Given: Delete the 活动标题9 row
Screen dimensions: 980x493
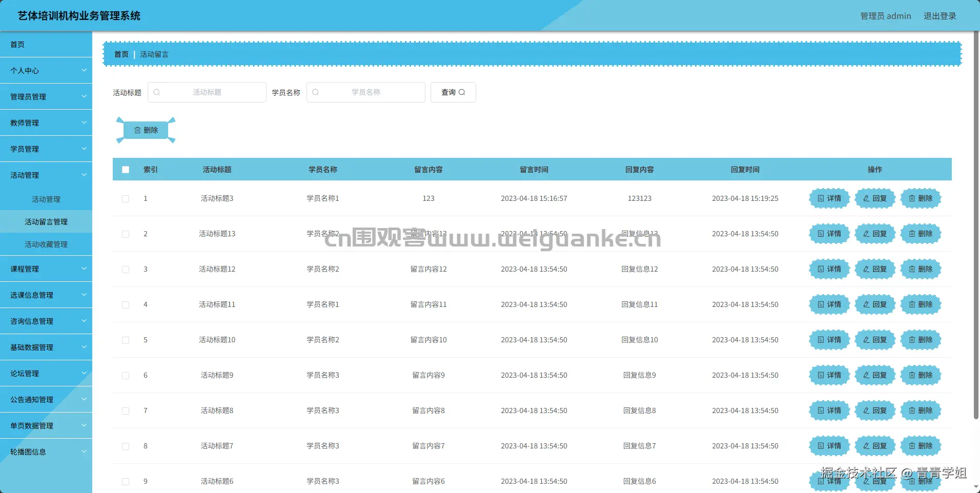Looking at the screenshot, I should (x=921, y=375).
